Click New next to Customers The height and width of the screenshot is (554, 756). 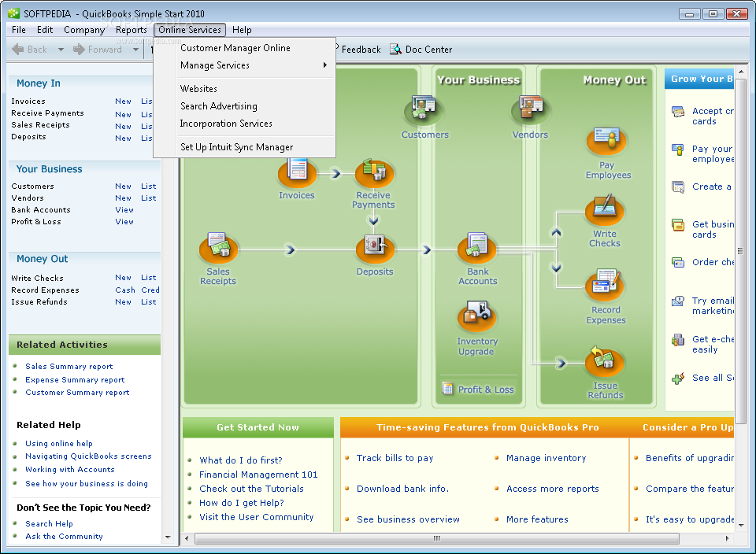coord(124,186)
